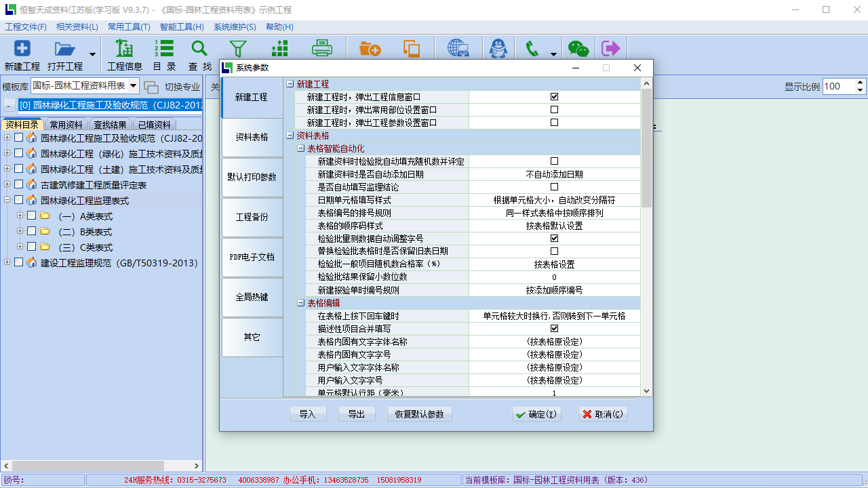Confirm settings with 确定 button
The width and height of the screenshot is (868, 488).
point(536,413)
